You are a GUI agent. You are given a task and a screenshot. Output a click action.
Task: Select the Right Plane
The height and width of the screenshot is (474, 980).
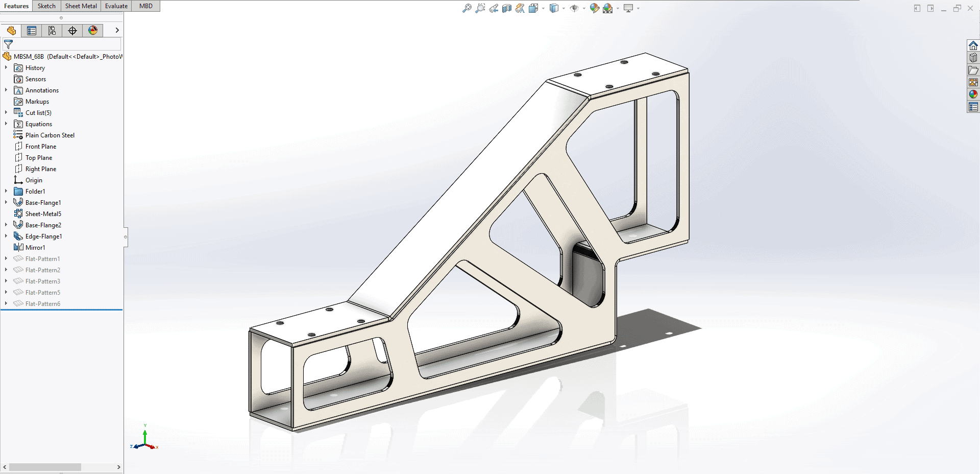41,169
